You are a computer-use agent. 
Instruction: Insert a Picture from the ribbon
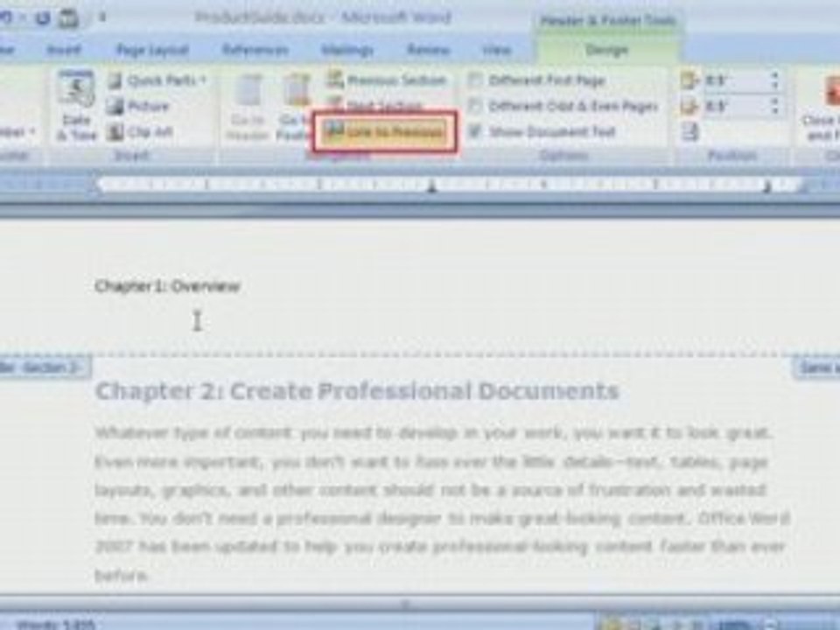click(x=139, y=106)
